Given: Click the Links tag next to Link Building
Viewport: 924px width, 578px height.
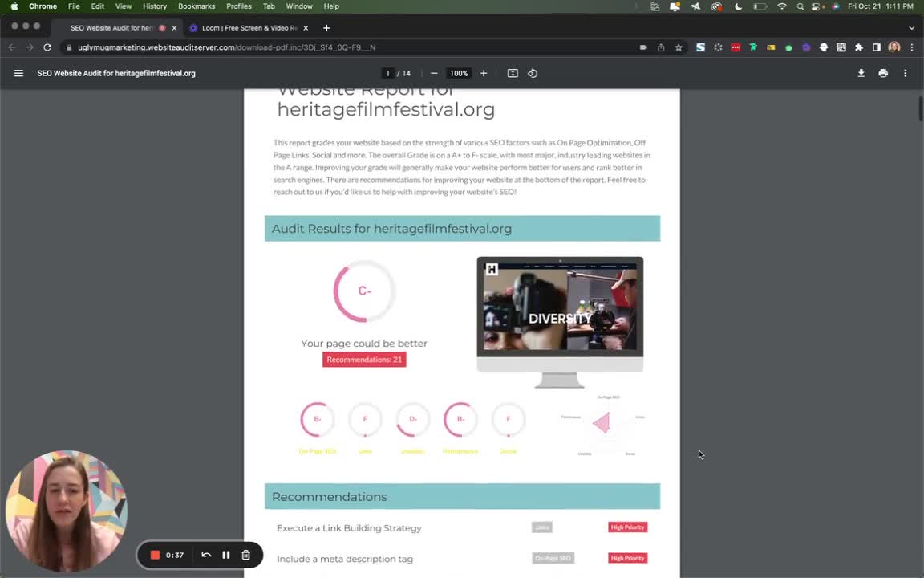Looking at the screenshot, I should tap(541, 527).
